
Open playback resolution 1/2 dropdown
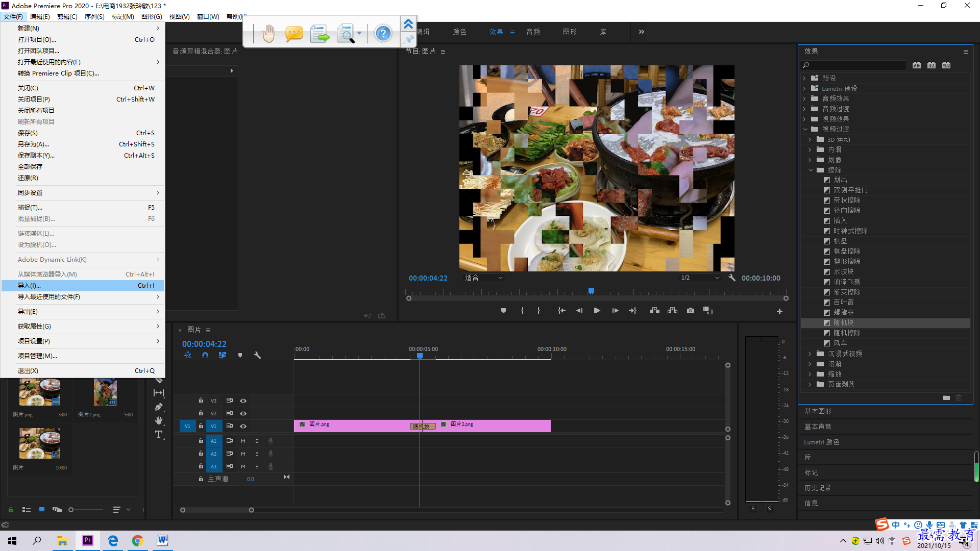point(700,278)
